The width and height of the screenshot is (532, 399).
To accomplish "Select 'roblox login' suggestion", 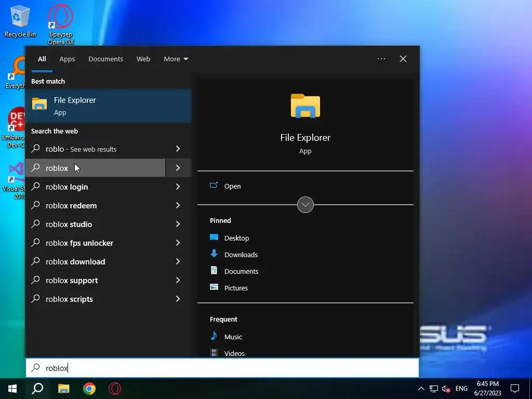I will pos(96,187).
